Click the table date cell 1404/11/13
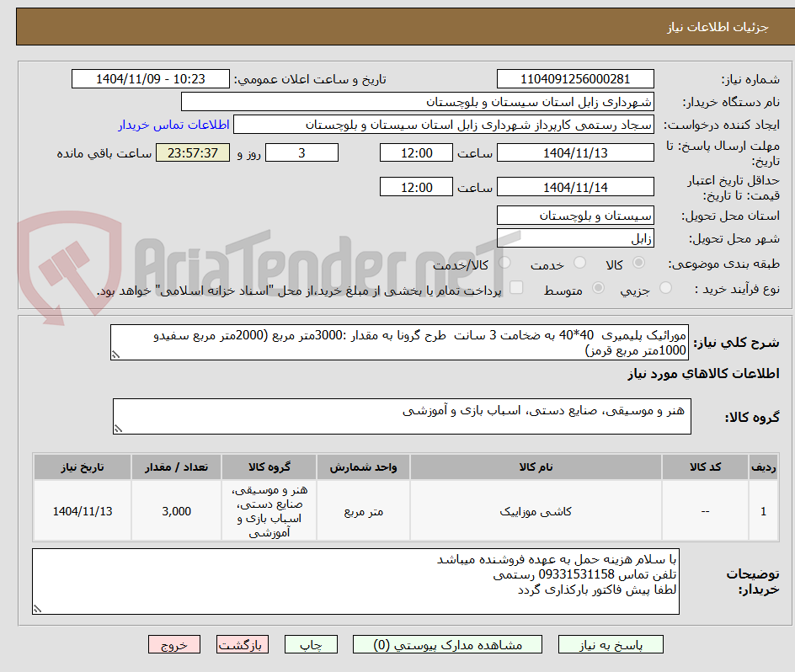795x672 pixels. [83, 511]
